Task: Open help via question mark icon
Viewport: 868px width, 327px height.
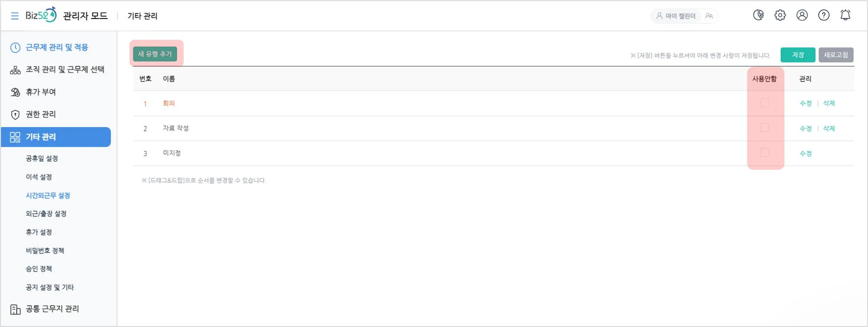Action: click(824, 15)
